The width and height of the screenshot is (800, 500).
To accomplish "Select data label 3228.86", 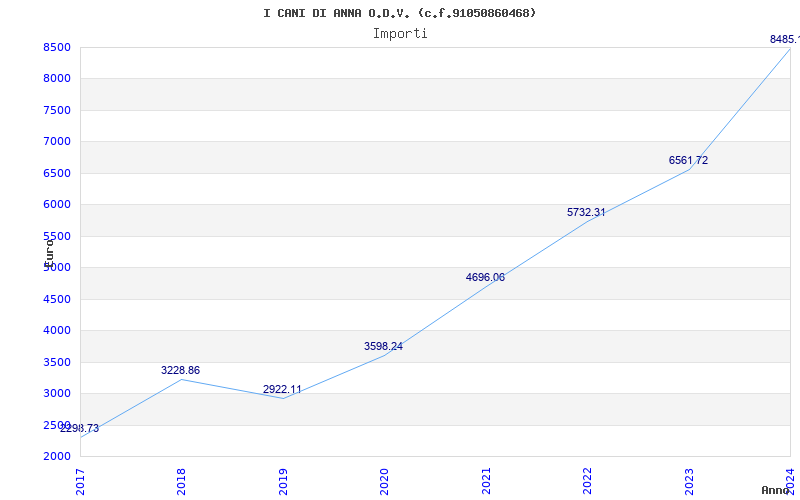I will pyautogui.click(x=181, y=370).
